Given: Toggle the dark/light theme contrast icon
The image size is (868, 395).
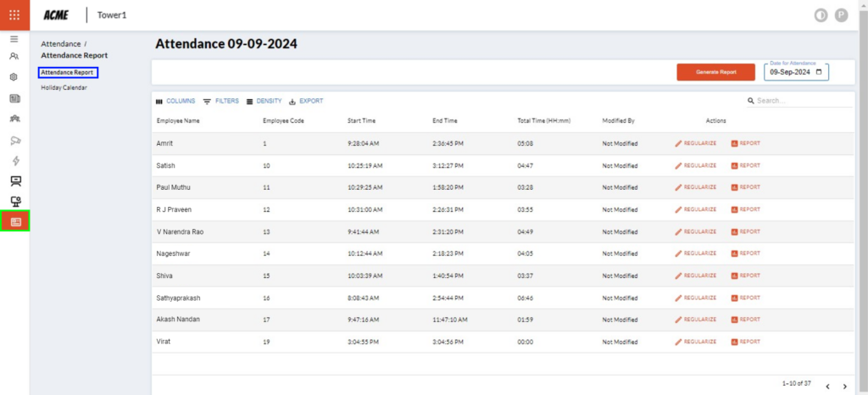Looking at the screenshot, I should pos(820,14).
